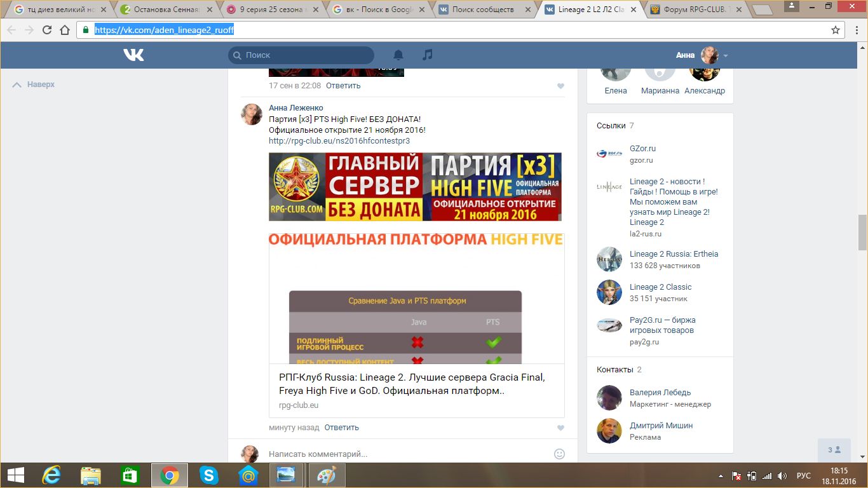Open the network icon in system tray

point(767,476)
